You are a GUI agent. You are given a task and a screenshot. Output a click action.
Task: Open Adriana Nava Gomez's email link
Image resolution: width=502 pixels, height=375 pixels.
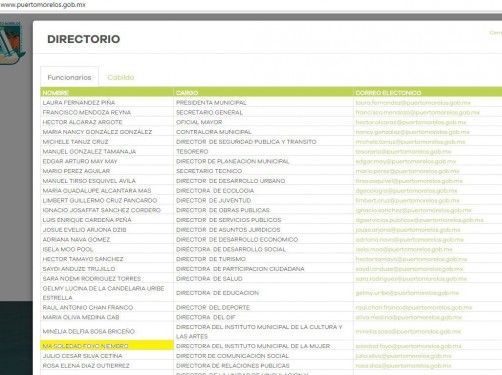tap(409, 240)
